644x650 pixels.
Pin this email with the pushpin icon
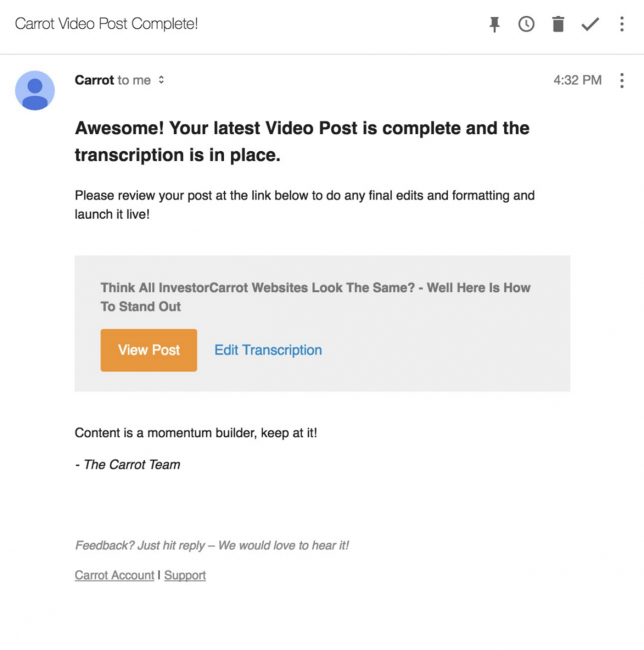click(494, 24)
